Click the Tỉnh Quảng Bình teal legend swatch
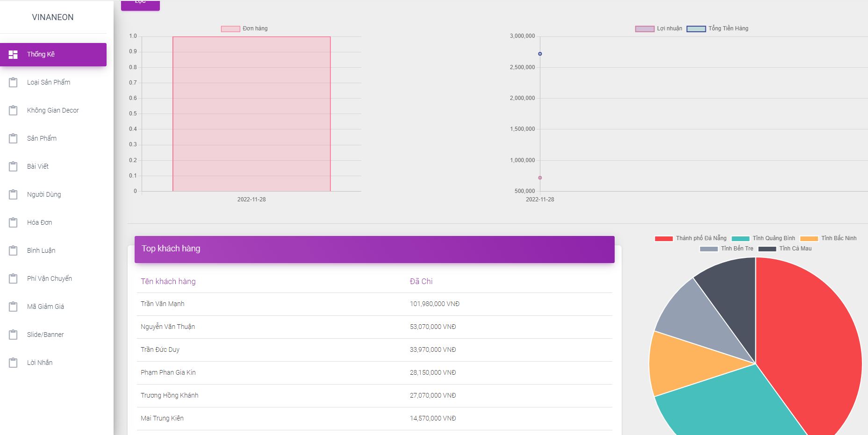Screen dimensions: 868x435 (x=740, y=239)
